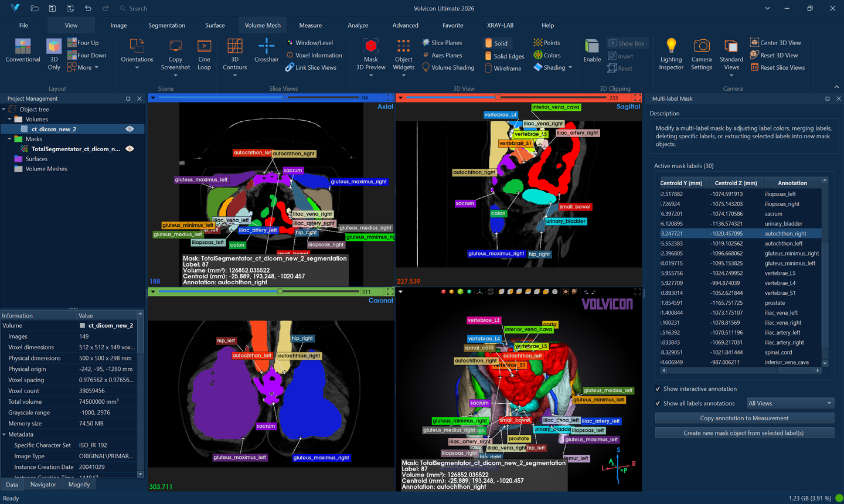The width and height of the screenshot is (844, 504).
Task: Click Reset 3D View
Action: pyautogui.click(x=774, y=55)
